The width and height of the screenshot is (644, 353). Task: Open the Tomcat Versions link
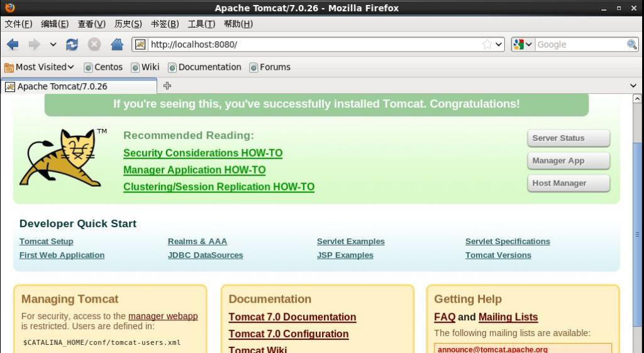(x=498, y=255)
